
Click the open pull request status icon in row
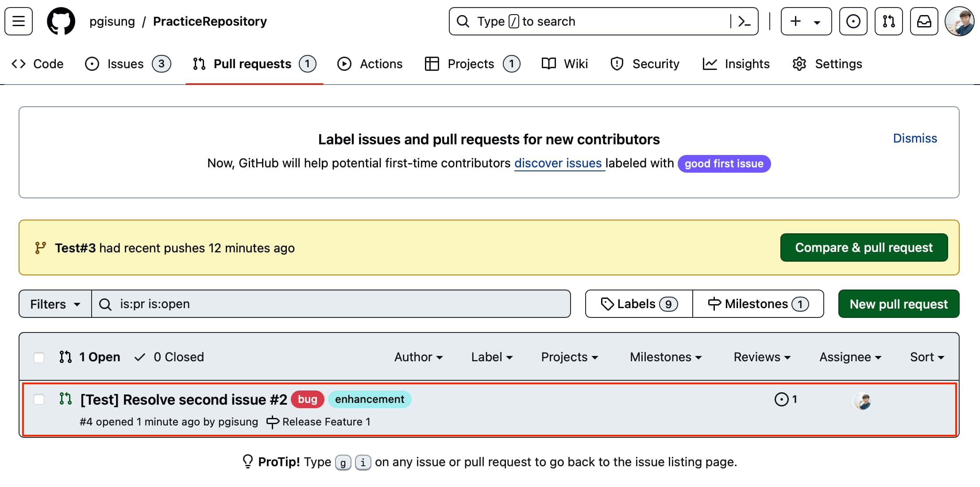click(66, 399)
